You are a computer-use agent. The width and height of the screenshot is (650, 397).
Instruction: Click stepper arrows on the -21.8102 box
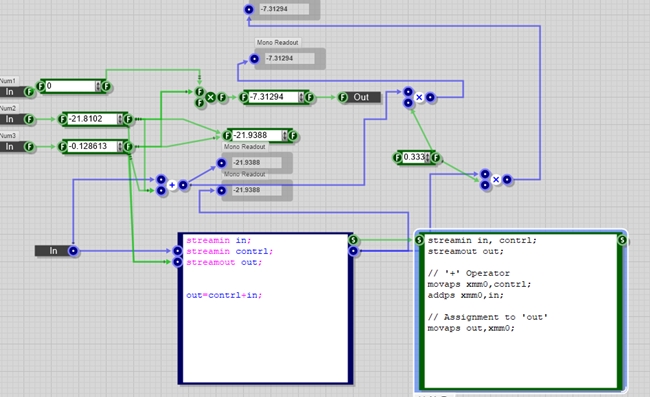[x=120, y=119]
